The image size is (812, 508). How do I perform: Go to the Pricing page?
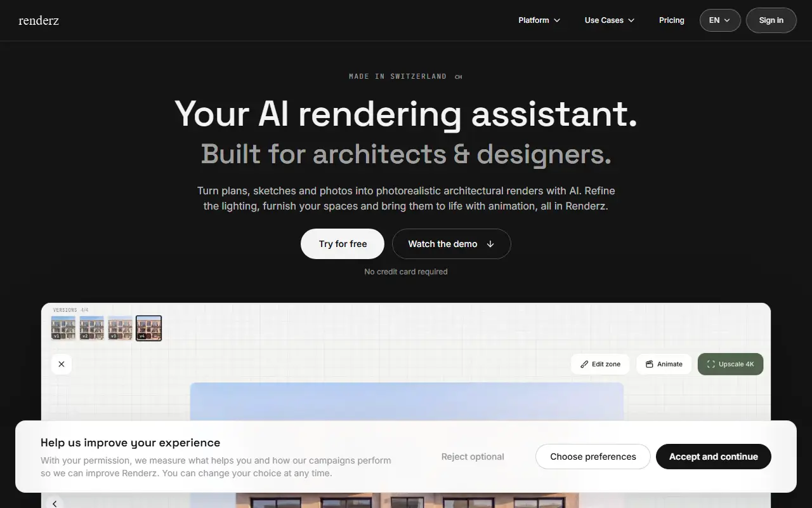tap(671, 20)
